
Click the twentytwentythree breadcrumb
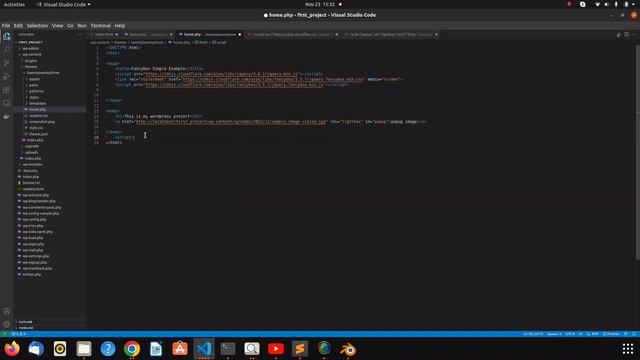tap(147, 42)
